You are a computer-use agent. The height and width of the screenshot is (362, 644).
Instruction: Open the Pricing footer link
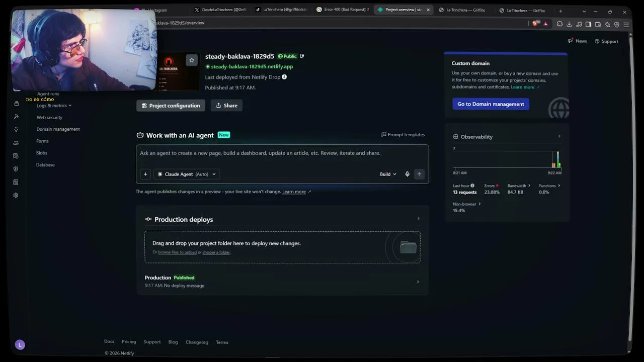[129, 342]
